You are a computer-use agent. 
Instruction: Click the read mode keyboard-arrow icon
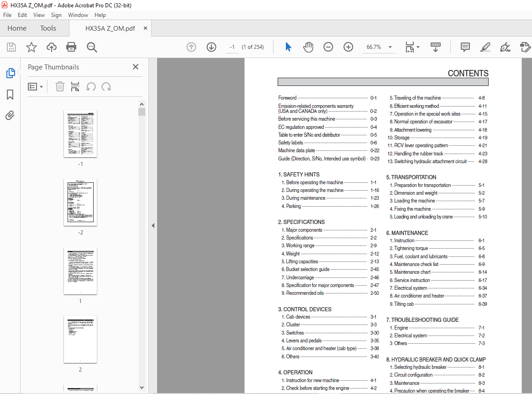(x=435, y=47)
